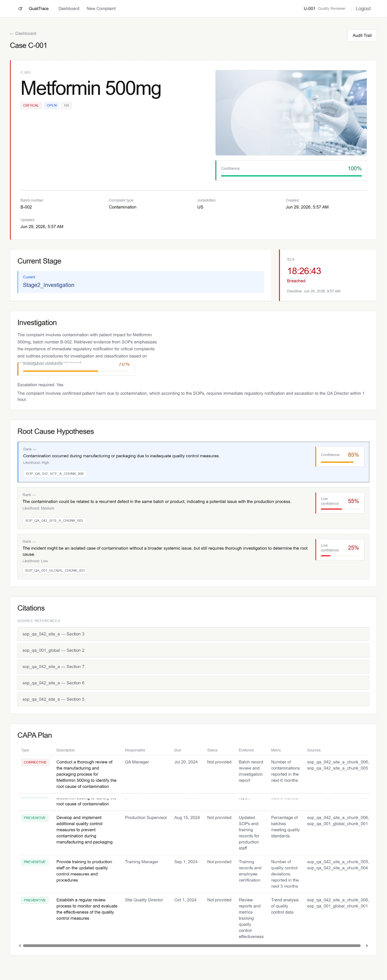Select the 85% confidence root cause hypothesis
Image resolution: width=387 pixels, height=980 pixels.
point(193,462)
